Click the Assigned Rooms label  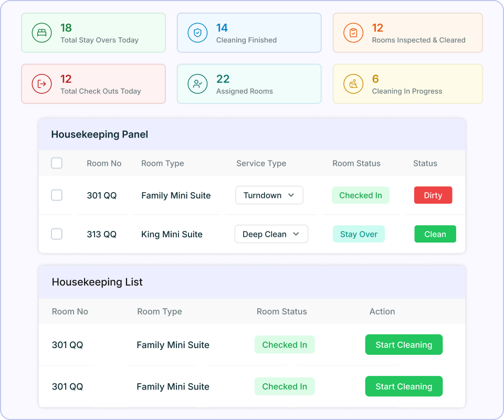[245, 91]
